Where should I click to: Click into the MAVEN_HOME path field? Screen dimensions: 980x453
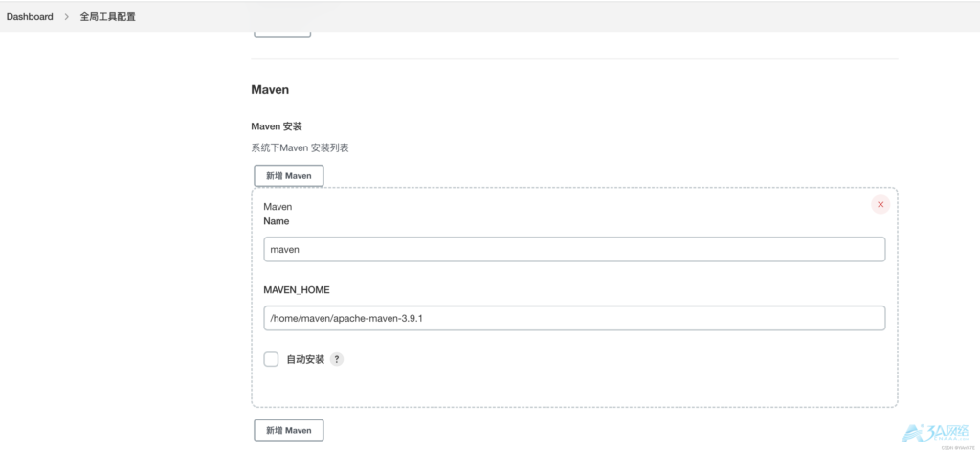(574, 318)
